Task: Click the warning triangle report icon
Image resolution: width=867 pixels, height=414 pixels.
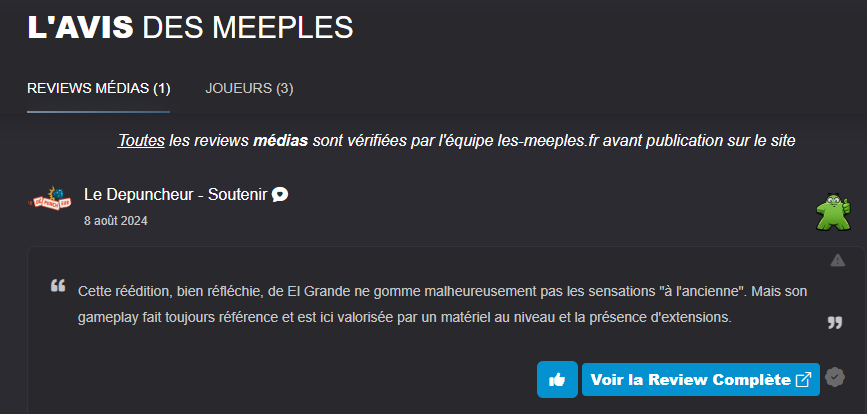Action: (x=837, y=261)
